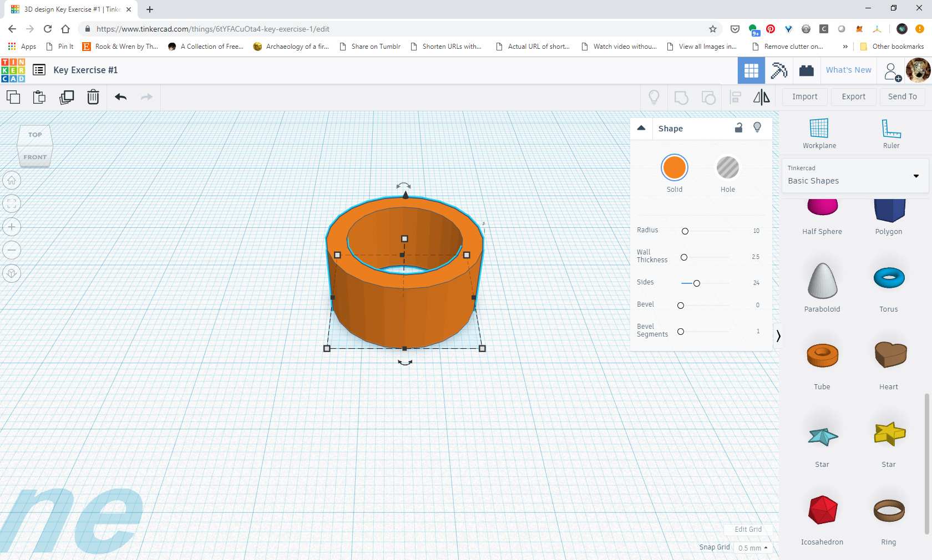The image size is (932, 560).
Task: Click the Duplicate and repeat icon
Action: coord(67,97)
